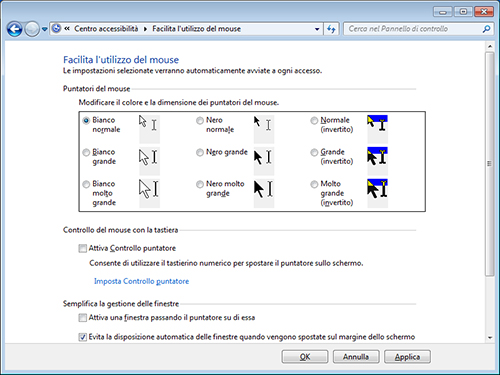Enable Attiva una finestra passando il puntatore

click(82, 318)
